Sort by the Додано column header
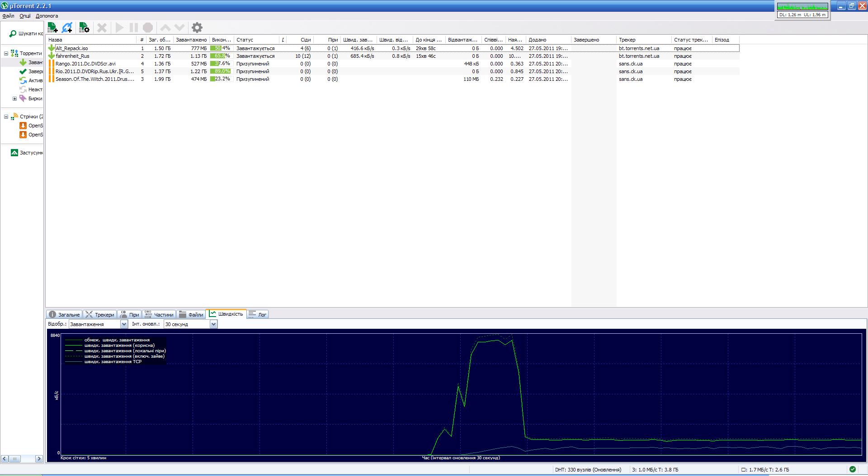Screen dimensions: 868x476 pyautogui.click(x=548, y=40)
